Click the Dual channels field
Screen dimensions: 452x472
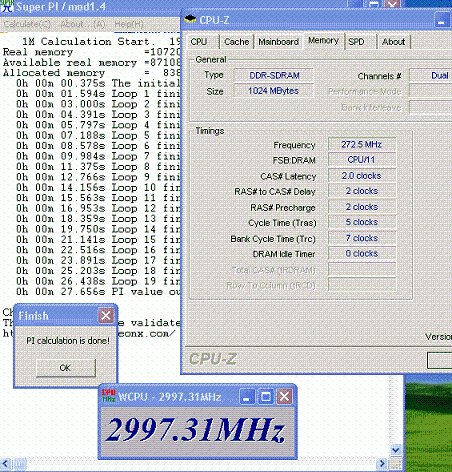pyautogui.click(x=431, y=75)
